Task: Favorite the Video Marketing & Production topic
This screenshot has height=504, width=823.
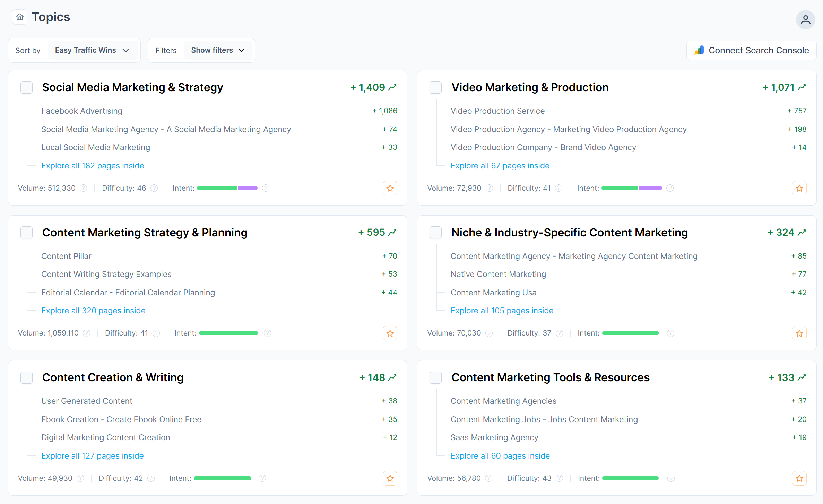Action: click(x=799, y=188)
